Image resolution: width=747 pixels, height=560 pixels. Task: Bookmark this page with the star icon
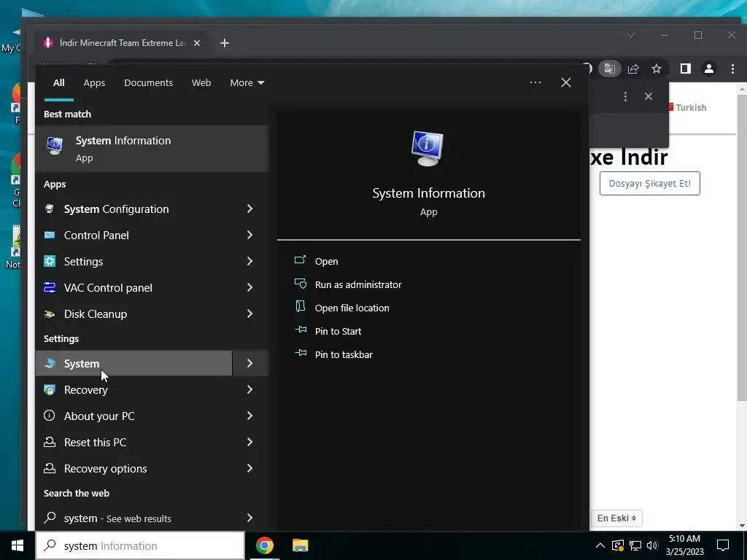[657, 69]
